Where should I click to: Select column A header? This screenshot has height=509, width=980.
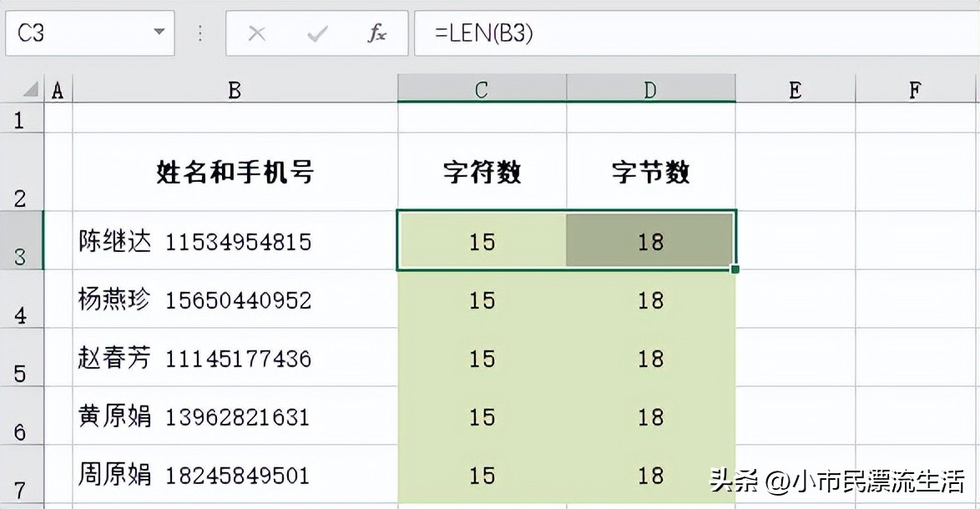58,89
